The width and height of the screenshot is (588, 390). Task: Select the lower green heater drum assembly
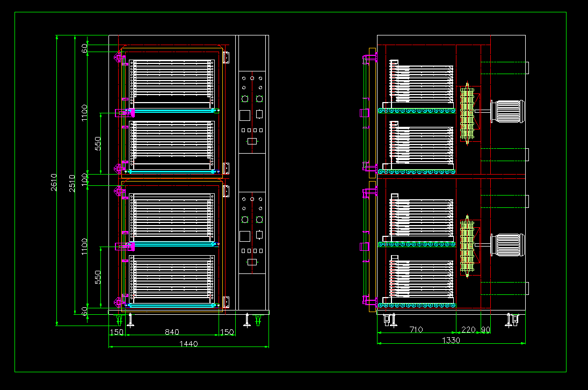[x=467, y=246]
